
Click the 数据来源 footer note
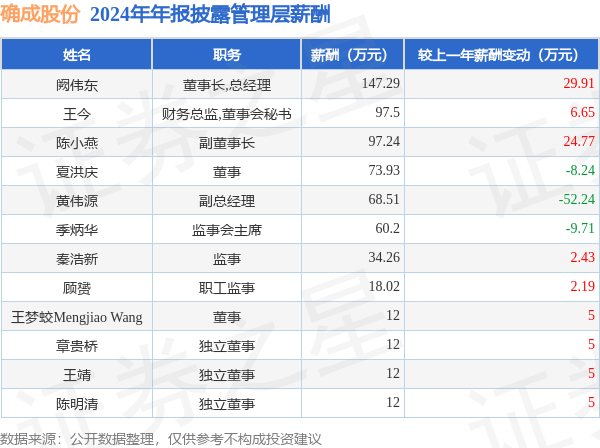pos(161,439)
